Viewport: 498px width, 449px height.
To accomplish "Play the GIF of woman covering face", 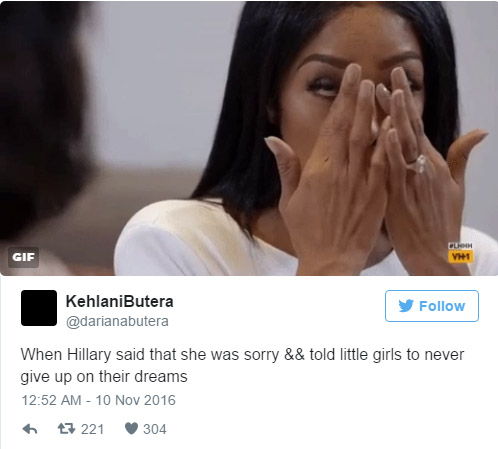I will (x=249, y=138).
